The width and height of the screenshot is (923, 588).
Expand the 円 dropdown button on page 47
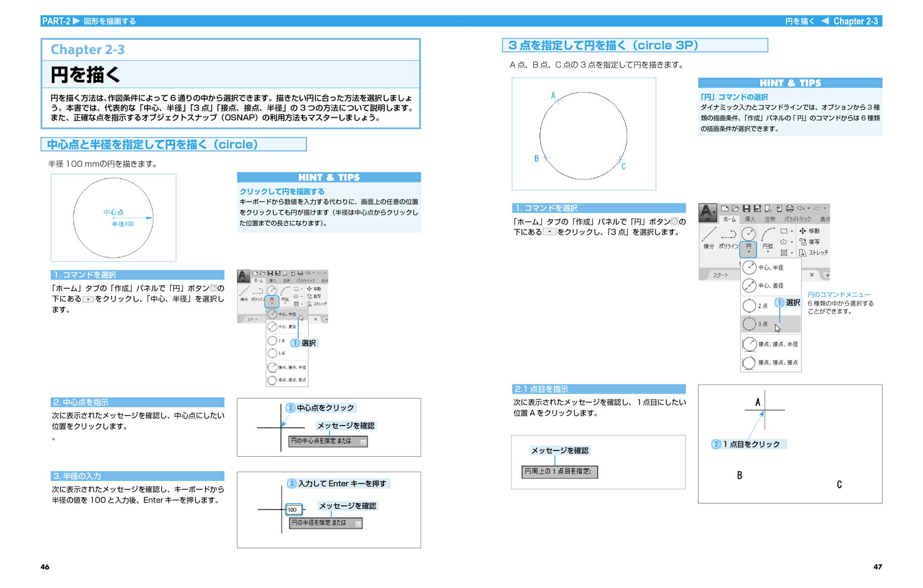tap(748, 249)
